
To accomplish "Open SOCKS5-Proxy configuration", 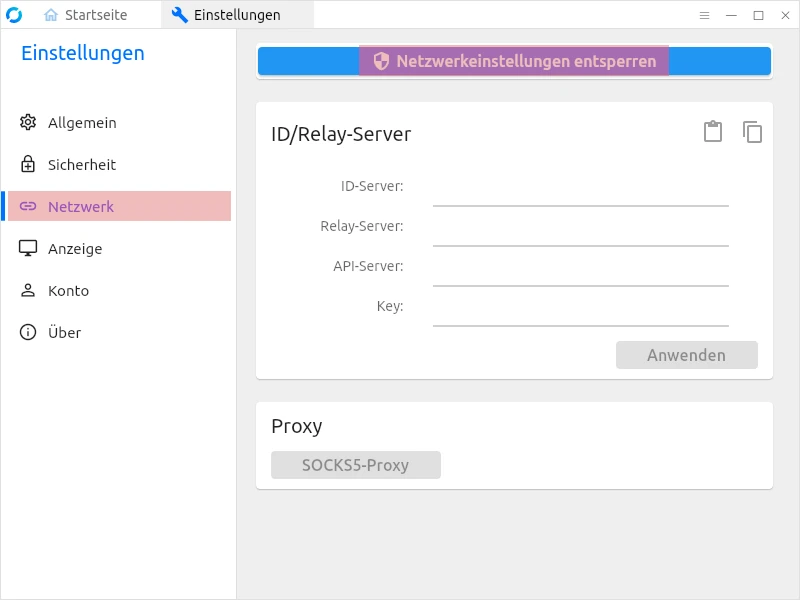I will tap(355, 464).
